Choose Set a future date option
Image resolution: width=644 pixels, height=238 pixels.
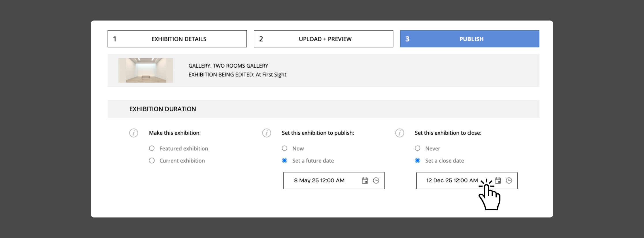pyautogui.click(x=285, y=161)
